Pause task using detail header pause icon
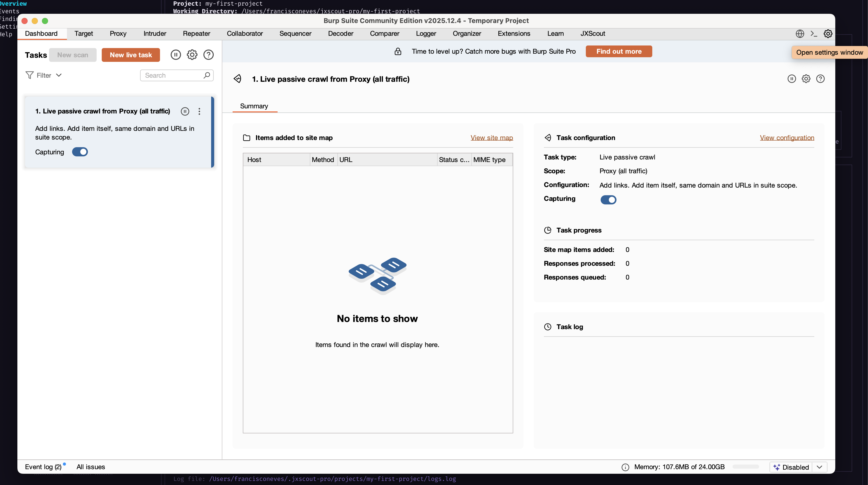This screenshot has height=485, width=868. 792,79
